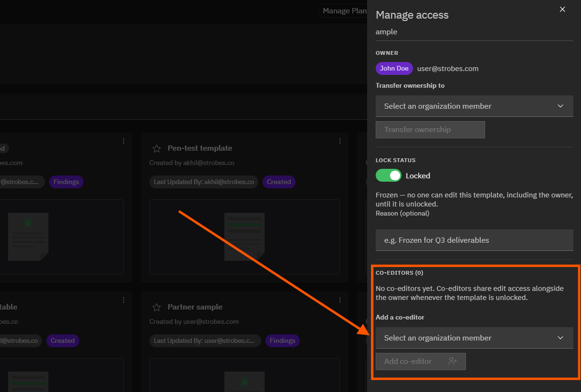This screenshot has width=581, height=392.
Task: Close the Manage access panel
Action: point(562,10)
